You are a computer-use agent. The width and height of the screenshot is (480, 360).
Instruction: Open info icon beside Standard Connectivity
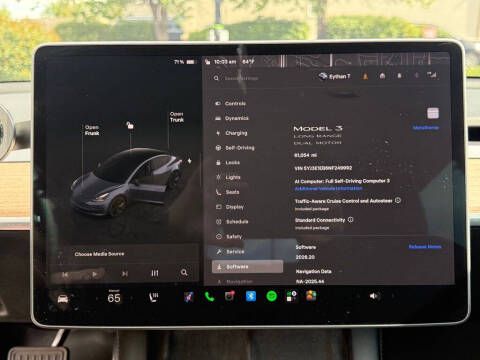(x=350, y=220)
